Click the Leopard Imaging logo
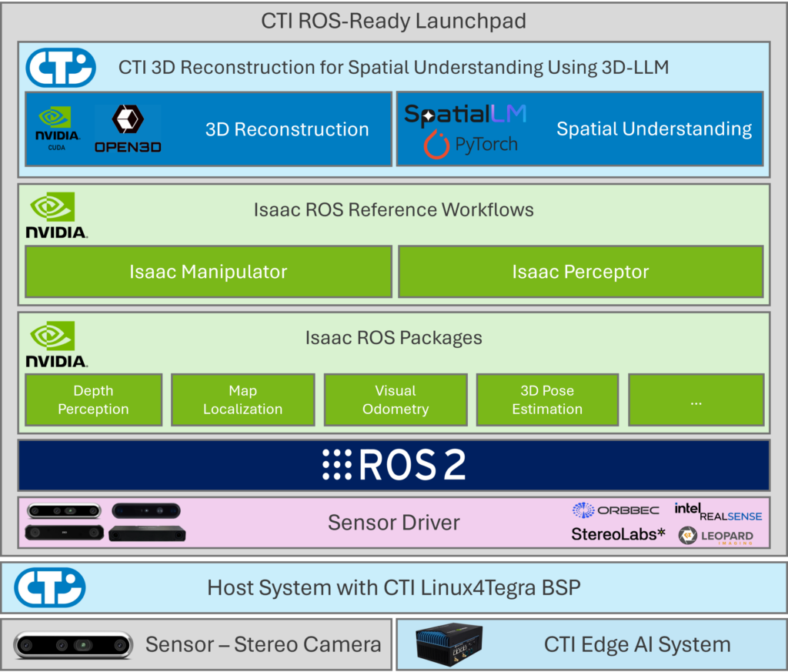Image resolution: width=788 pixels, height=672 pixels. point(716,536)
